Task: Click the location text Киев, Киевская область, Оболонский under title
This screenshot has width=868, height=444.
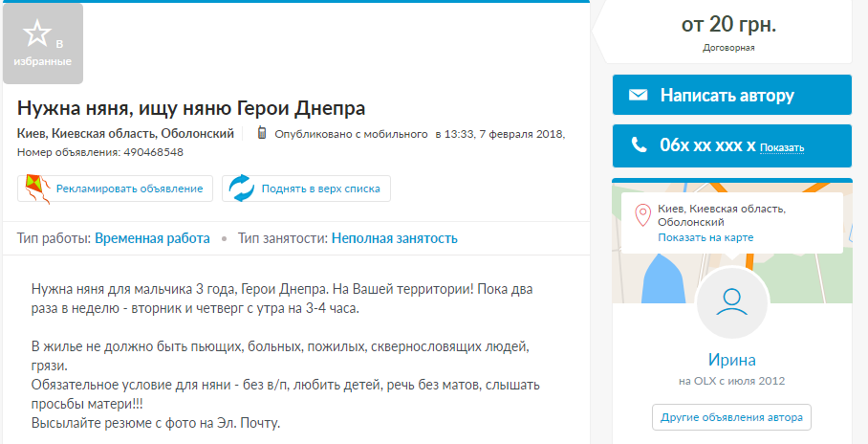Action: [125, 134]
